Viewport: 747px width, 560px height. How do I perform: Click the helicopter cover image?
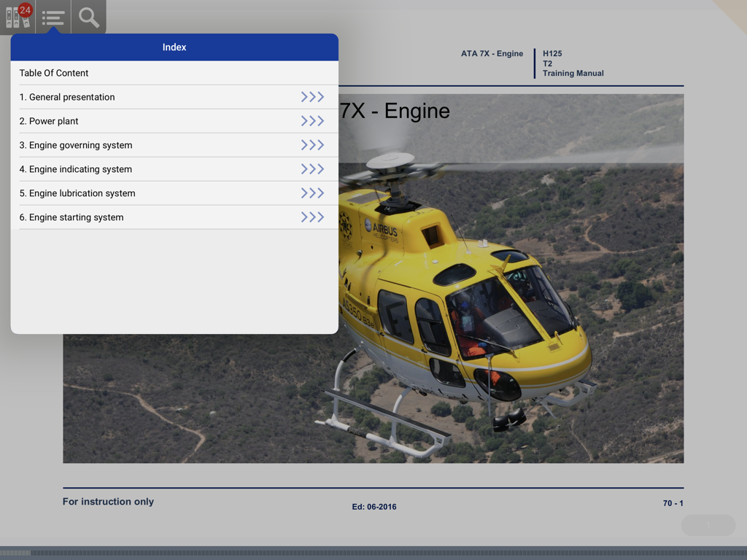coord(511,328)
